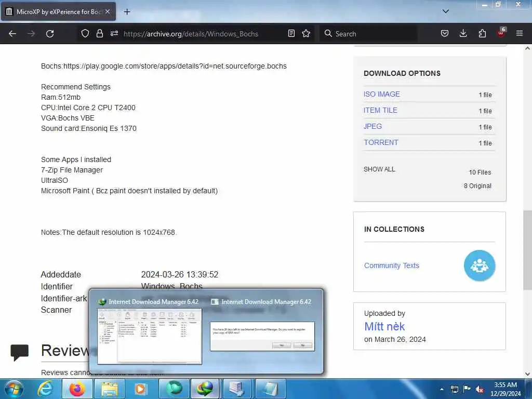Image resolution: width=532 pixels, height=399 pixels.
Task: Open uploader Mítt nèk profile
Action: pos(384,326)
